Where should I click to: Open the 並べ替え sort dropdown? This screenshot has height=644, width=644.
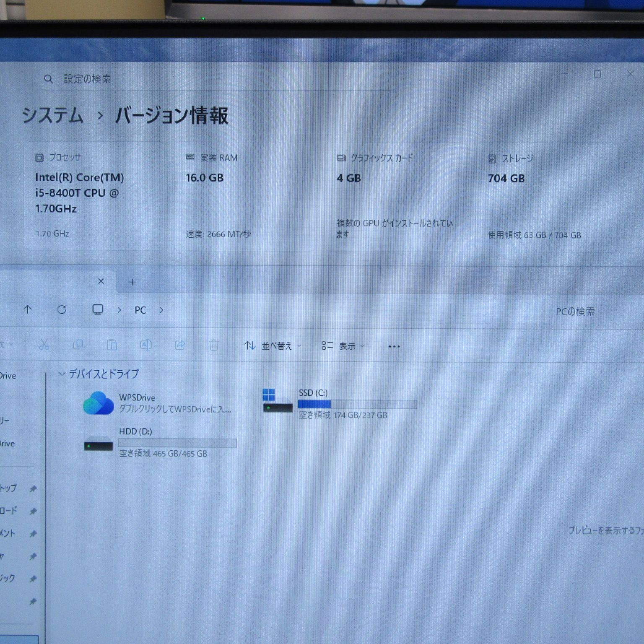pyautogui.click(x=273, y=346)
